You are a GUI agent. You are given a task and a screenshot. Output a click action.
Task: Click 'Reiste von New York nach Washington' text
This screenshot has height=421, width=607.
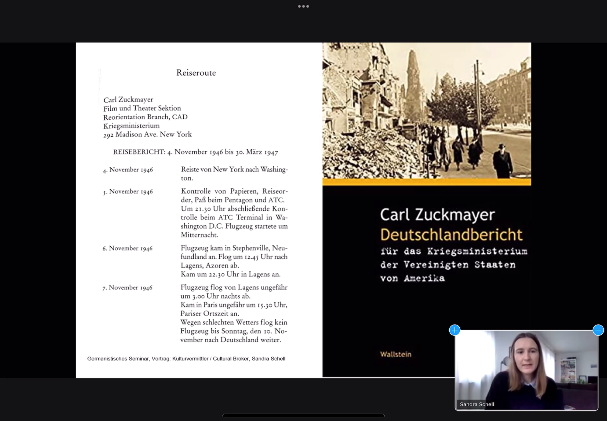234,174
